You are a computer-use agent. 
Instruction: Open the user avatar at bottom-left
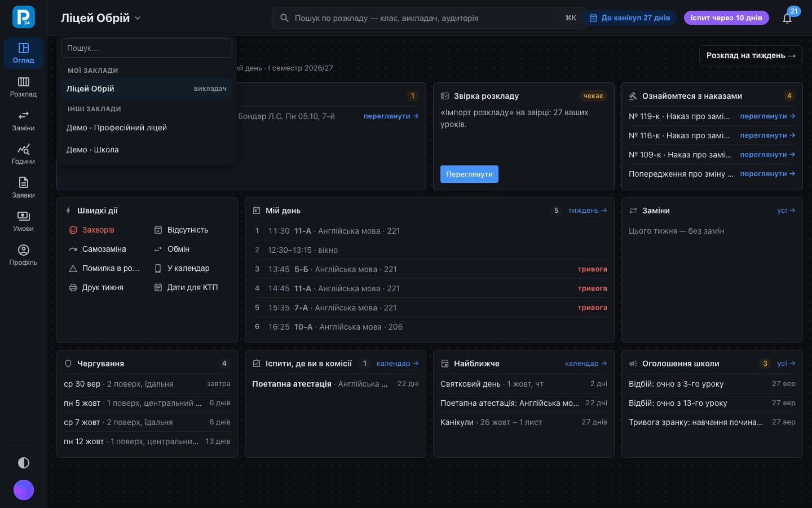[24, 490]
